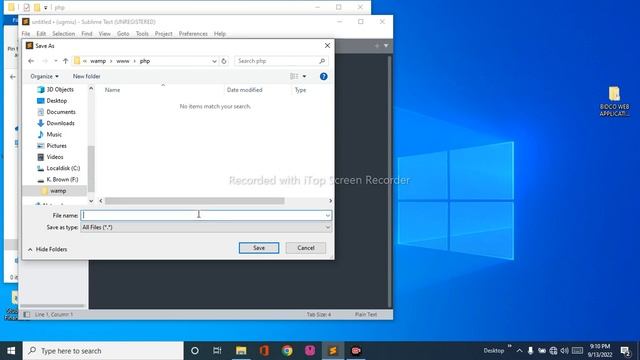Select the wamp folder in the navigation pane

click(x=54, y=191)
